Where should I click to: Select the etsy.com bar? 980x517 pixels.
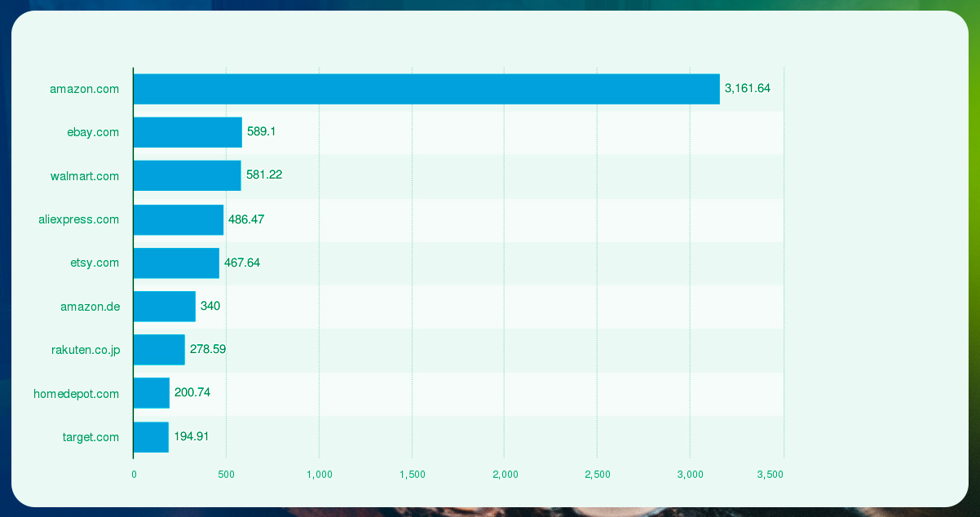(176, 263)
